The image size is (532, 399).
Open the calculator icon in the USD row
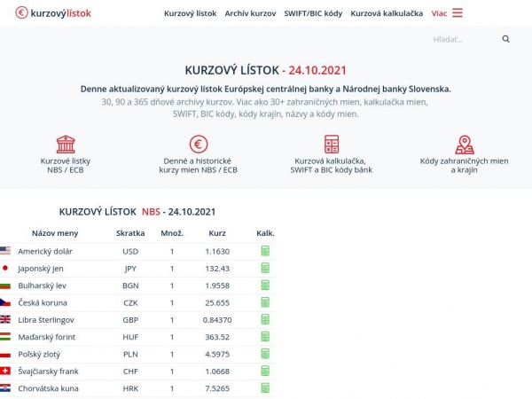coord(265,251)
